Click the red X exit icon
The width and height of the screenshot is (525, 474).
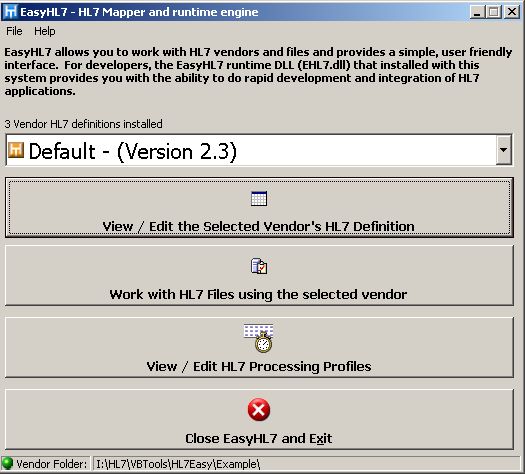pos(259,410)
